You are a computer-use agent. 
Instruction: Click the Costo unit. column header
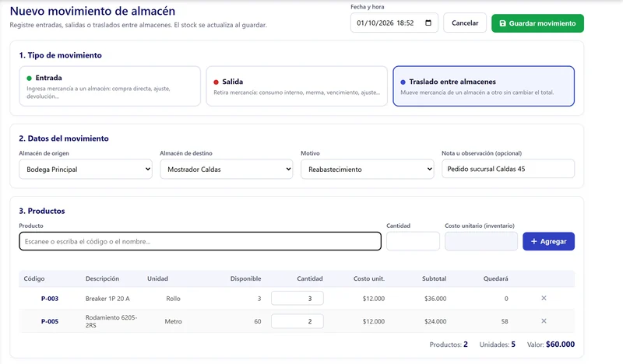369,278
